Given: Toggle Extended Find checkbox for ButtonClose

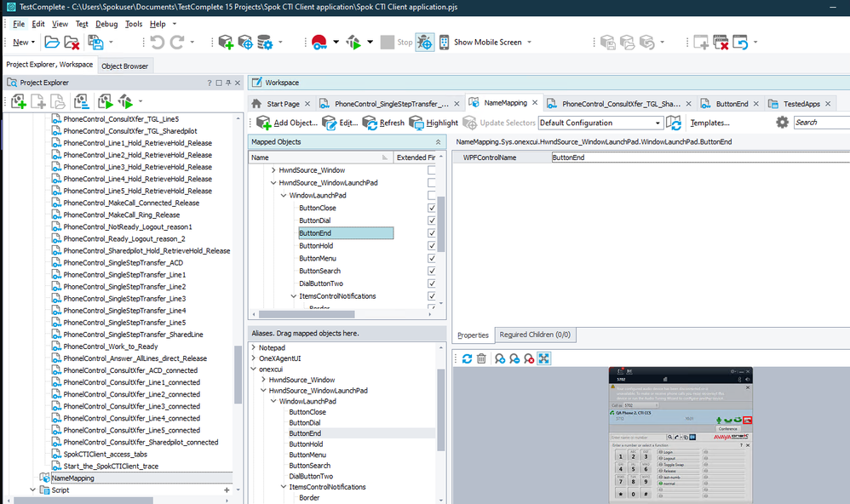Looking at the screenshot, I should click(432, 209).
